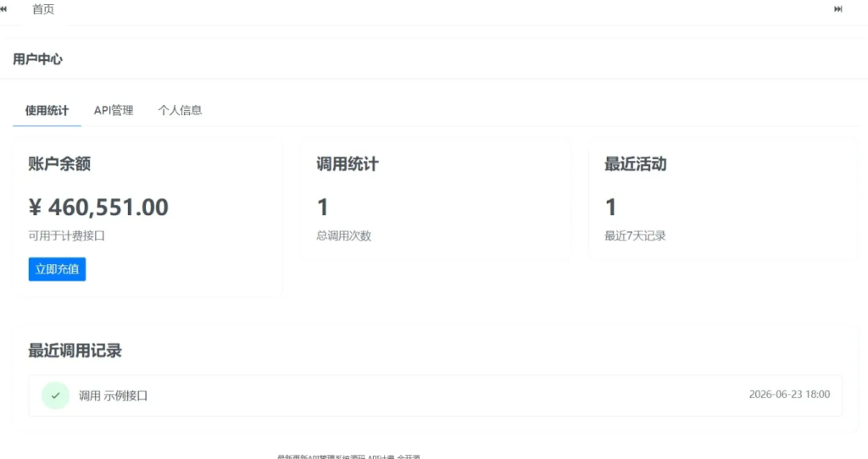Click the 最近活动 card heading
Image resolution: width=868 pixels, height=459 pixels.
pyautogui.click(x=635, y=164)
